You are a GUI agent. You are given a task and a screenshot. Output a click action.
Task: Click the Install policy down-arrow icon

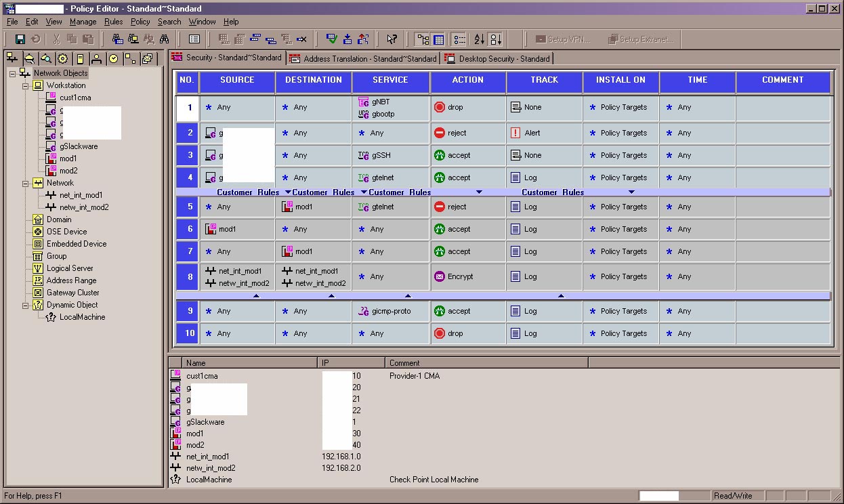coord(347,39)
